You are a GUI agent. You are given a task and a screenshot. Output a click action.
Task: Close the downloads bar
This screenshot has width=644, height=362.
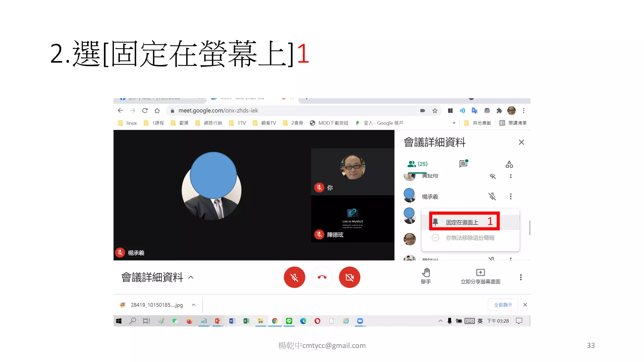coord(525,305)
